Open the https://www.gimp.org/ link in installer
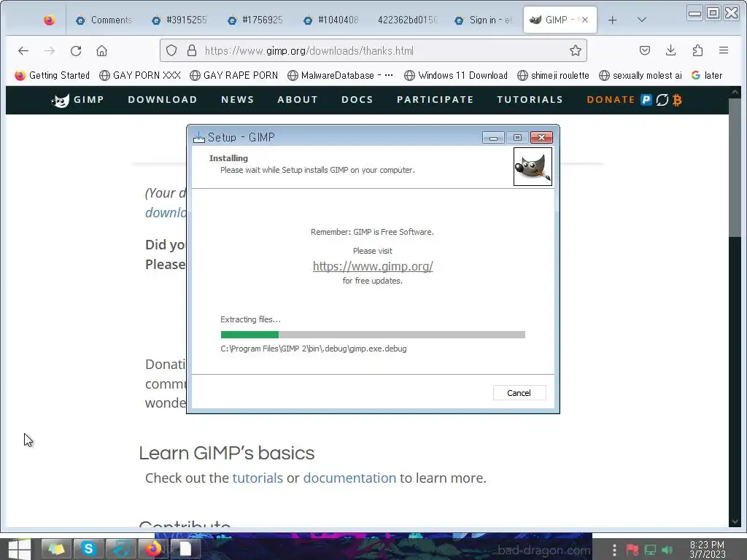This screenshot has height=560, width=747. (x=373, y=266)
